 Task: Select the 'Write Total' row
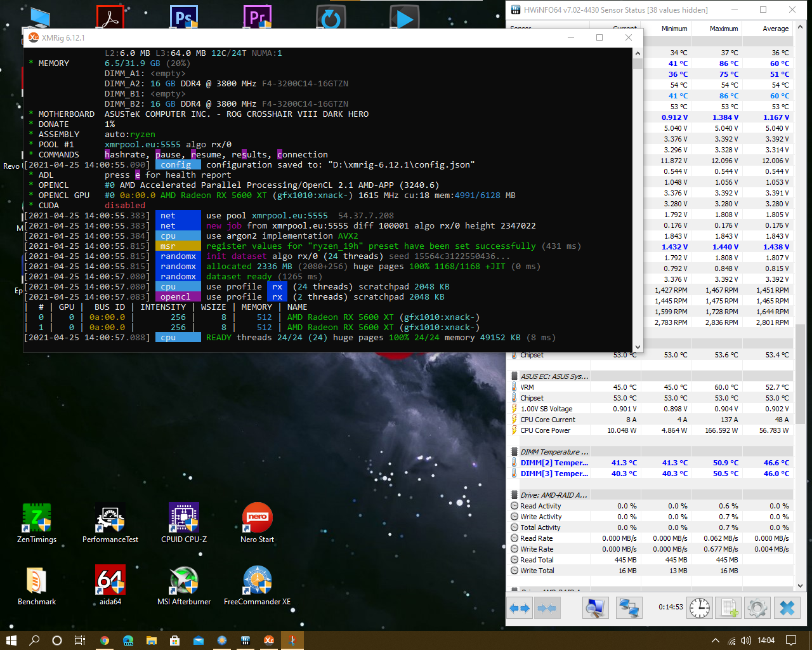pyautogui.click(x=651, y=571)
